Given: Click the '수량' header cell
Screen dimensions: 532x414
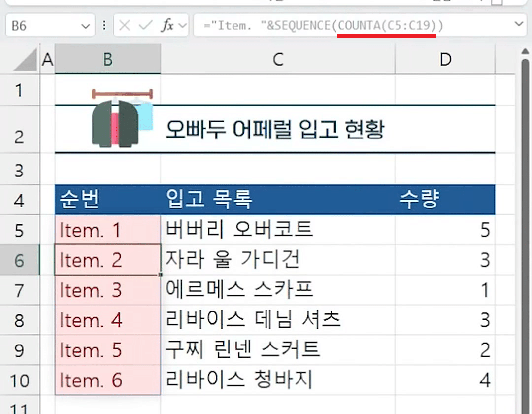Looking at the screenshot, I should pos(445,200).
